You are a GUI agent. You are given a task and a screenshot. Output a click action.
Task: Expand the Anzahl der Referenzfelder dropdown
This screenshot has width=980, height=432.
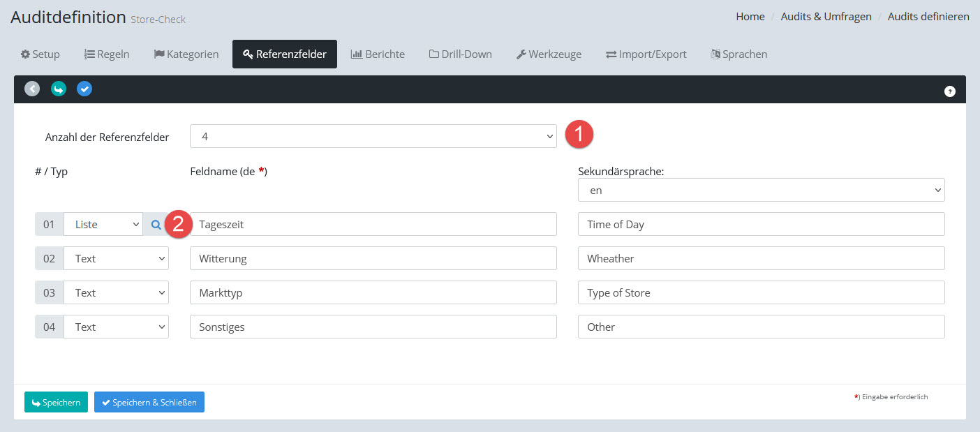pos(373,137)
